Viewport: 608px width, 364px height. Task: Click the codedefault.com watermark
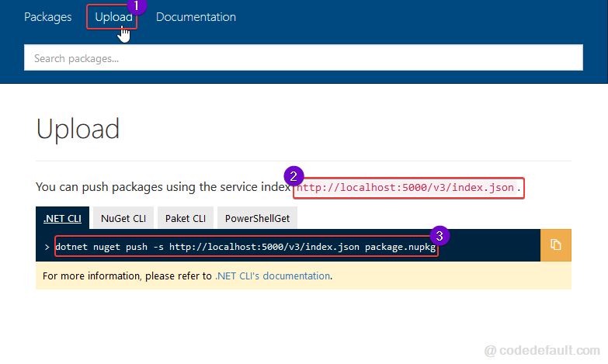(542, 351)
